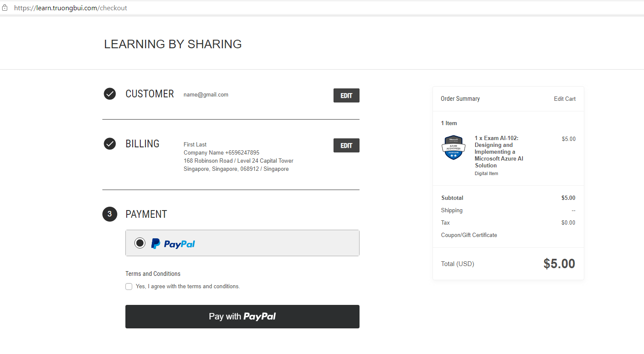Edit the customer email section
Image resolution: width=644 pixels, height=354 pixels.
(346, 95)
